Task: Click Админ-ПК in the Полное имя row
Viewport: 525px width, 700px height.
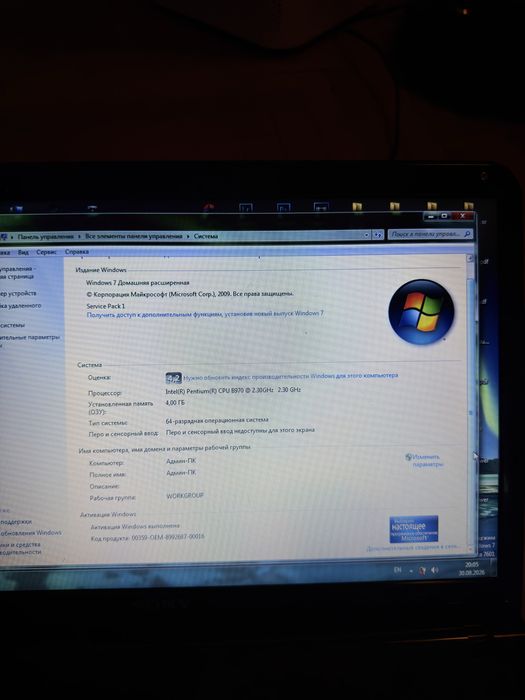Action: click(181, 472)
